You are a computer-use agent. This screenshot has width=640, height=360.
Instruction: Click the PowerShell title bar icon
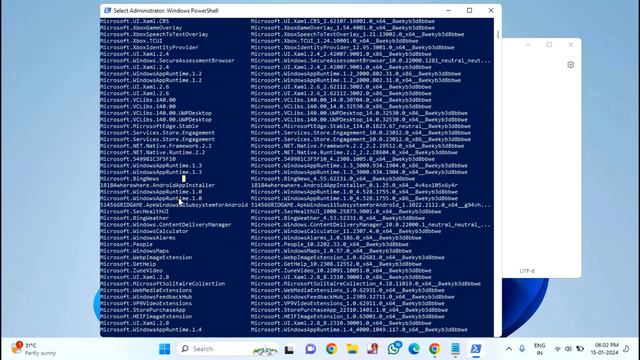point(107,11)
